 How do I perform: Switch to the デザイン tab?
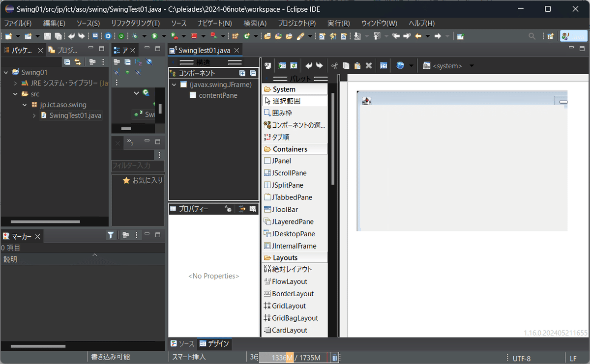click(214, 343)
